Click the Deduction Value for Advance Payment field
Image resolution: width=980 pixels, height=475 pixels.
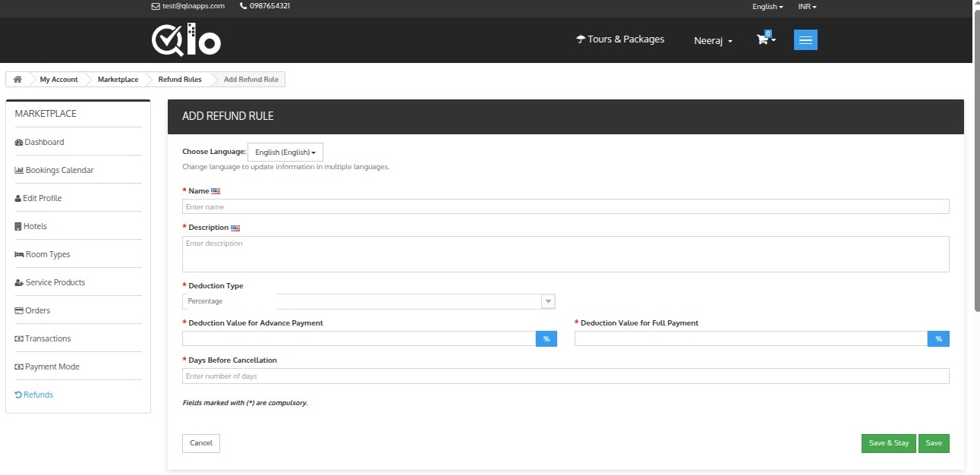point(359,338)
